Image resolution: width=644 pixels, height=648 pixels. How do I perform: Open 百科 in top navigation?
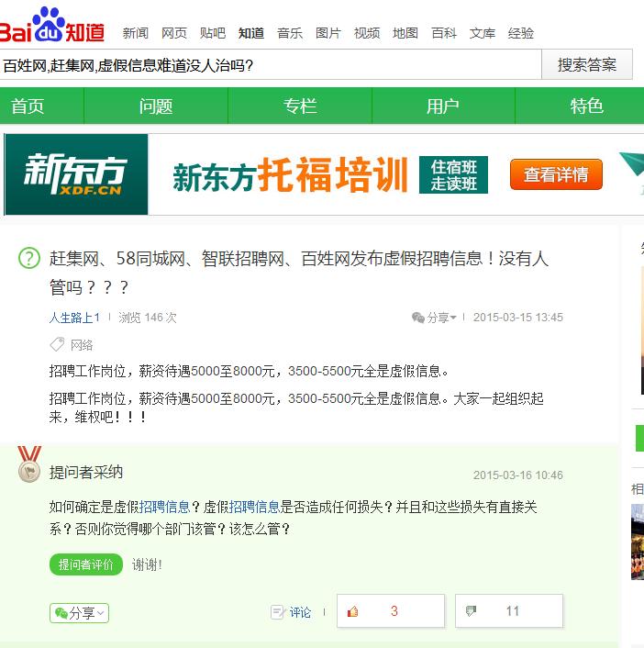444,33
